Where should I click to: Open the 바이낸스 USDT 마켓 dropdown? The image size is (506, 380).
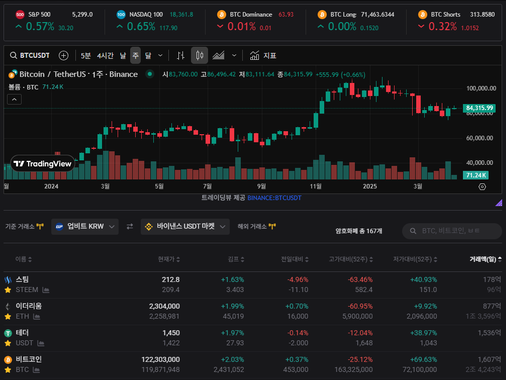point(185,227)
